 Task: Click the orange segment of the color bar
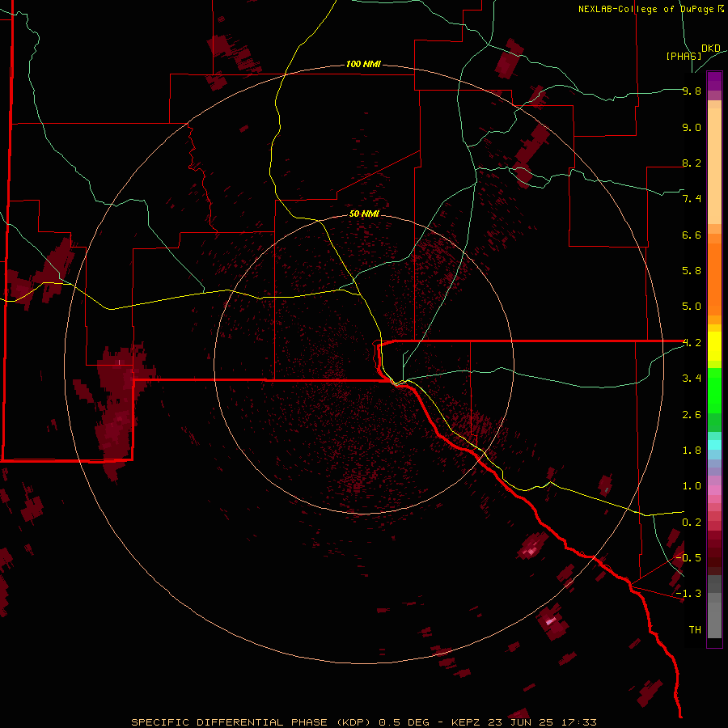tap(714, 278)
